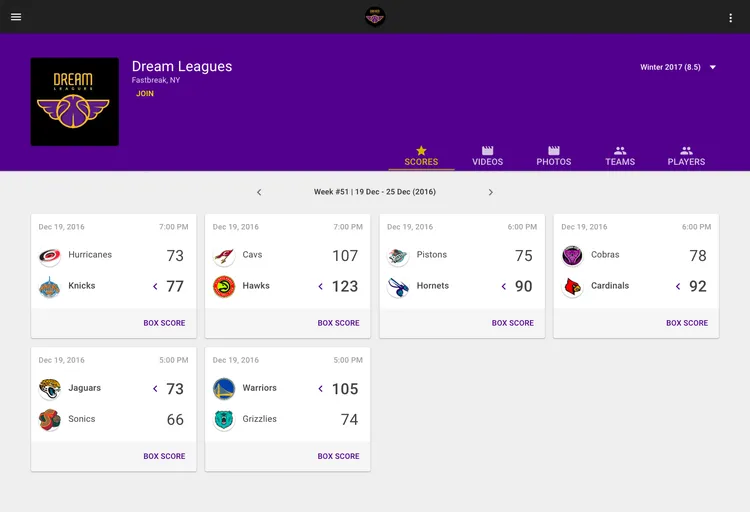Click the Cavs score 107
750x512 pixels.
point(345,256)
